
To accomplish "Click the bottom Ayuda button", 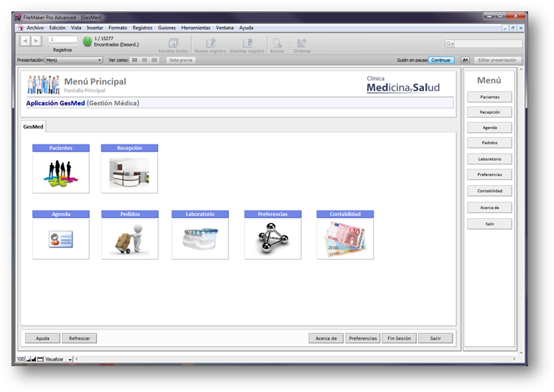I will (42, 338).
